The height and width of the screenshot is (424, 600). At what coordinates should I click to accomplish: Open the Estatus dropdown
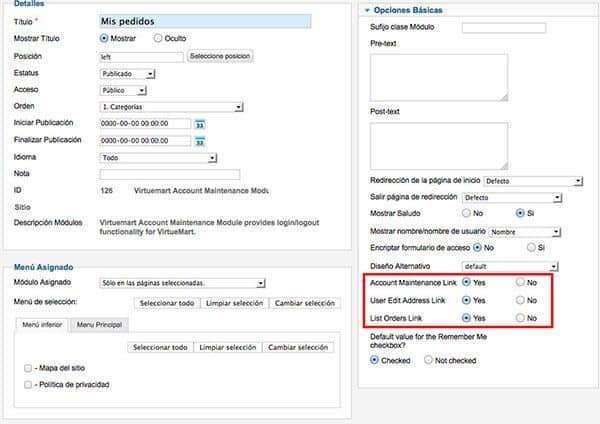127,74
